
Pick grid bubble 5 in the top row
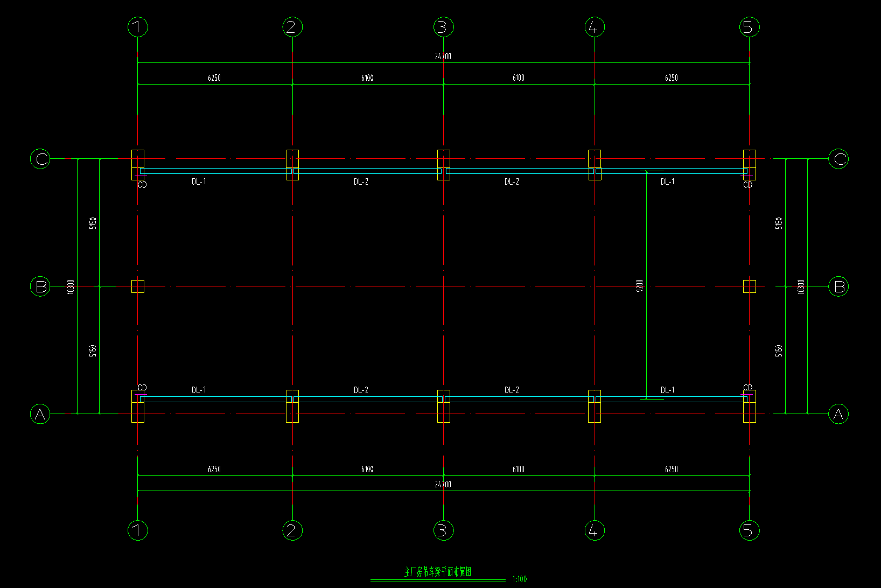pyautogui.click(x=750, y=27)
